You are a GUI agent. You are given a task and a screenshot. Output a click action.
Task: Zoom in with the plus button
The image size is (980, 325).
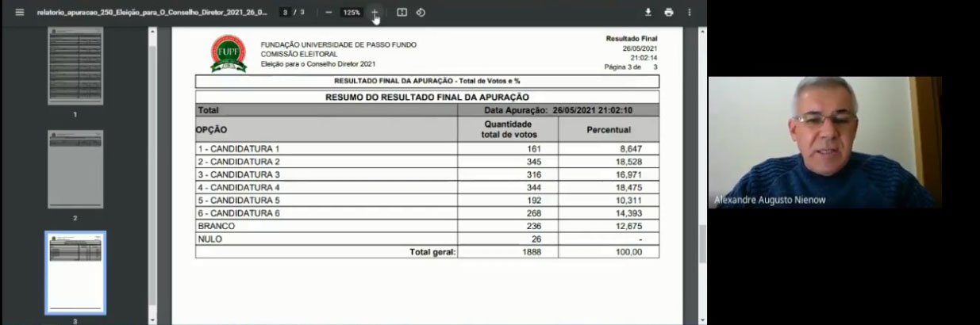375,13
